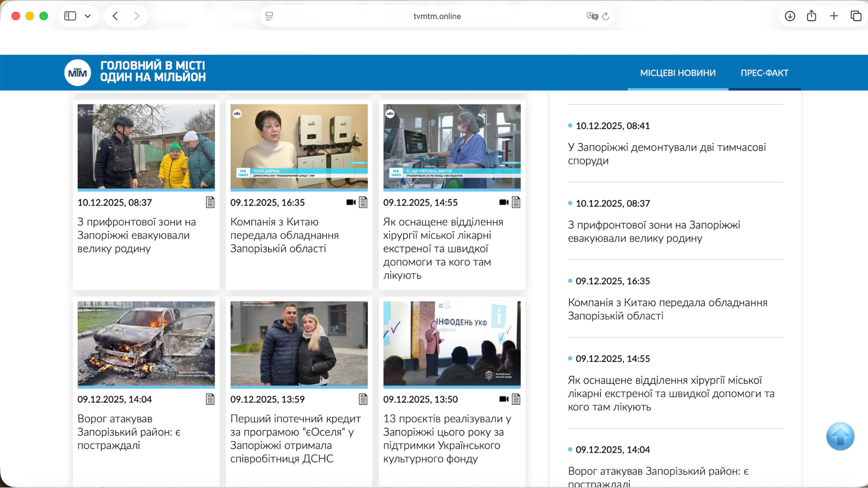
Task: Open headline about demolished temporary structures
Action: pos(667,154)
